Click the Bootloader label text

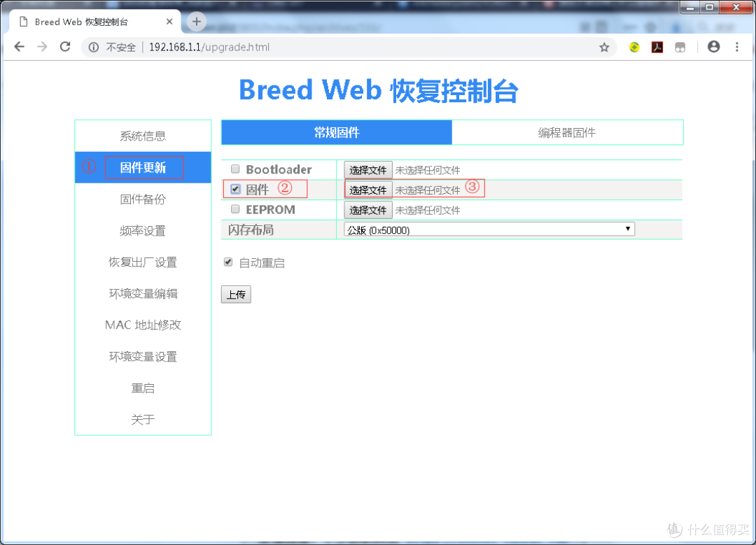click(x=279, y=169)
